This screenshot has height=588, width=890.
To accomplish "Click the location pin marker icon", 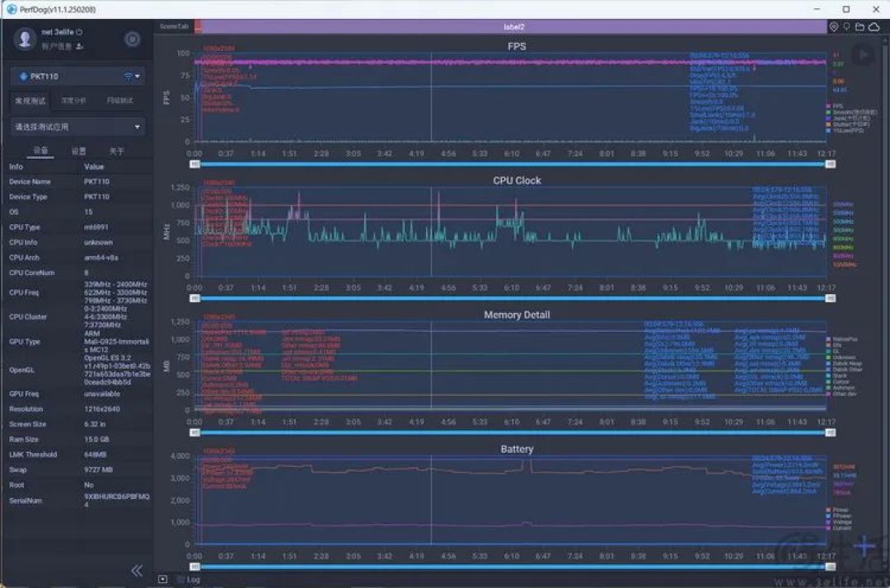I will click(833, 26).
